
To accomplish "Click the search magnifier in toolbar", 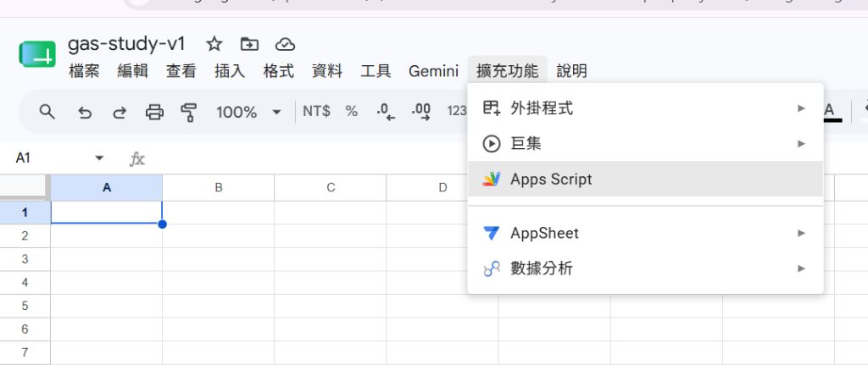I will click(47, 113).
